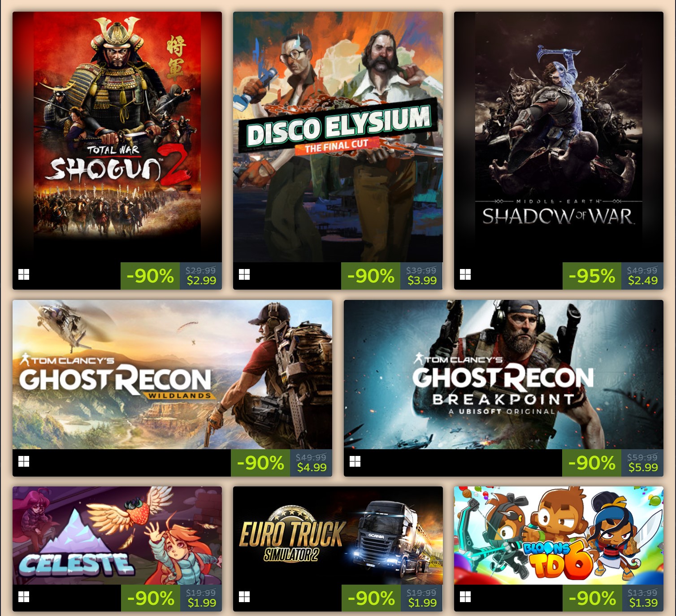Open the Bloons TD 6 banner

click(x=559, y=535)
